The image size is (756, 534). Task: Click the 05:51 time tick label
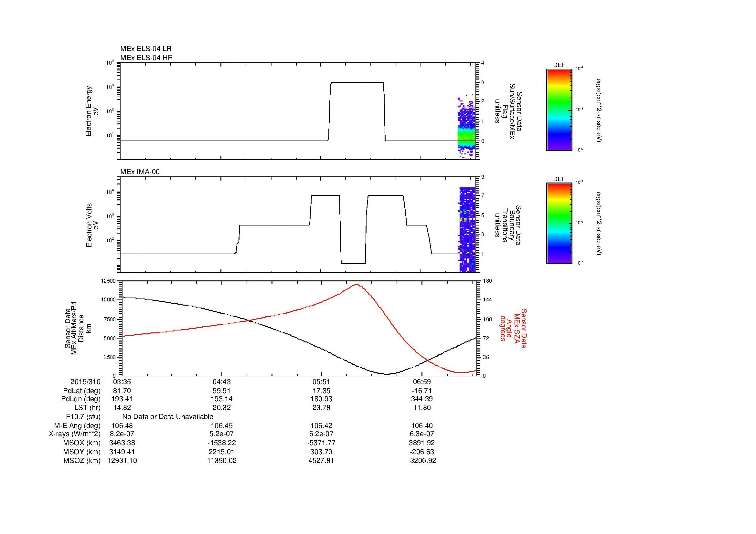click(321, 382)
